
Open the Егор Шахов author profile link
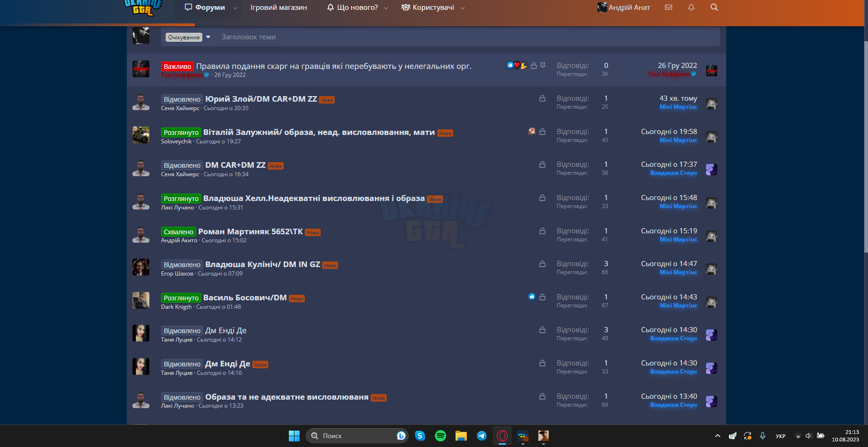click(177, 274)
